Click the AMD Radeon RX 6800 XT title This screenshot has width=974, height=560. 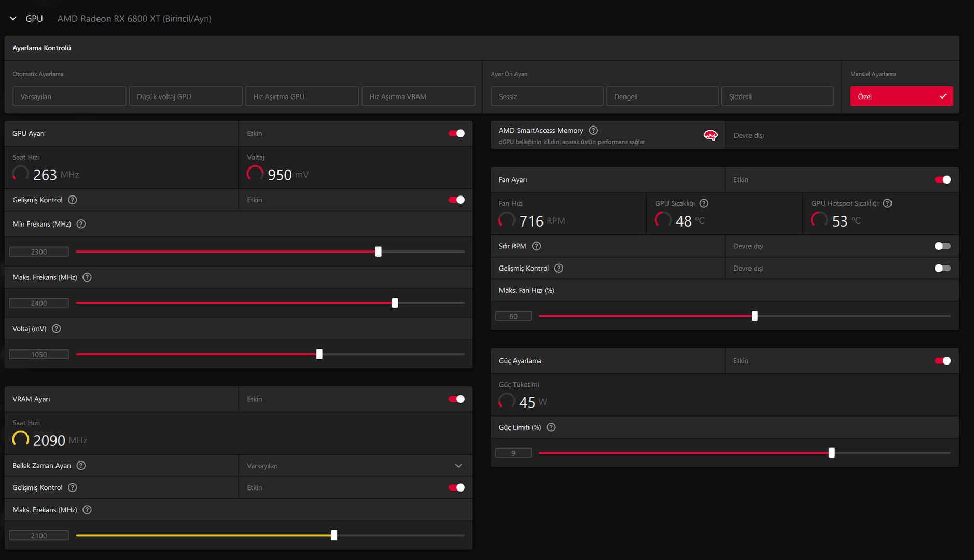pyautogui.click(x=134, y=19)
